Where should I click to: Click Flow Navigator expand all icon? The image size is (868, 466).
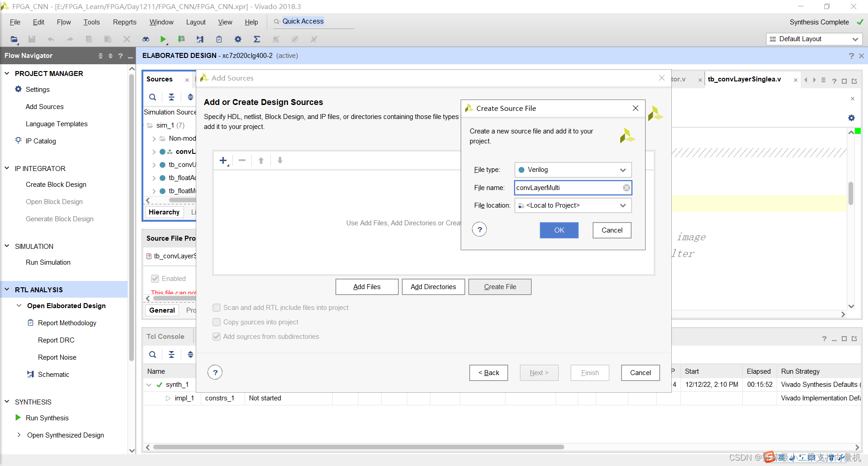[x=110, y=56]
